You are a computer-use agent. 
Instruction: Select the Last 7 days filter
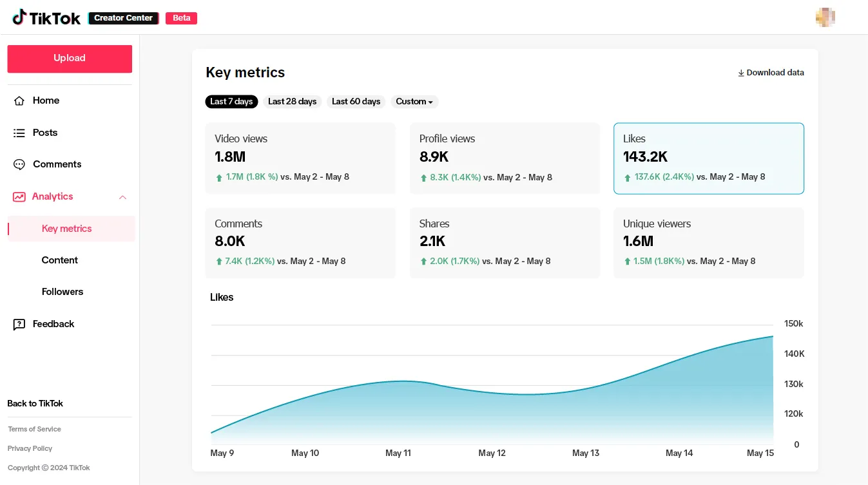coord(231,102)
